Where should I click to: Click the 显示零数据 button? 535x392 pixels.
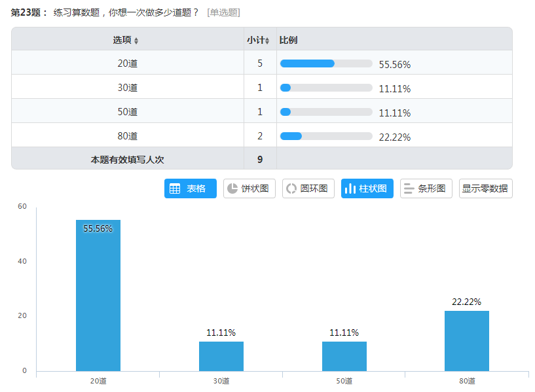[x=485, y=188]
